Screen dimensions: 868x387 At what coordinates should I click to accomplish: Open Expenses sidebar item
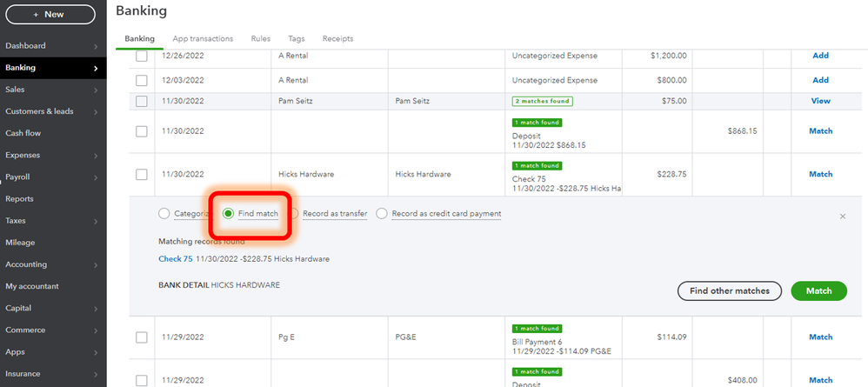[x=23, y=155]
